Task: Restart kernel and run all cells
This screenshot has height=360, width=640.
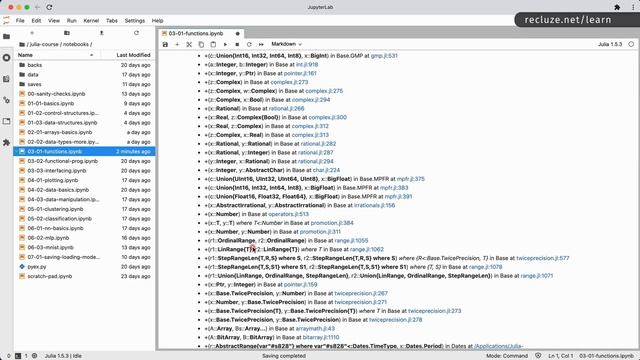Action: [x=261, y=44]
